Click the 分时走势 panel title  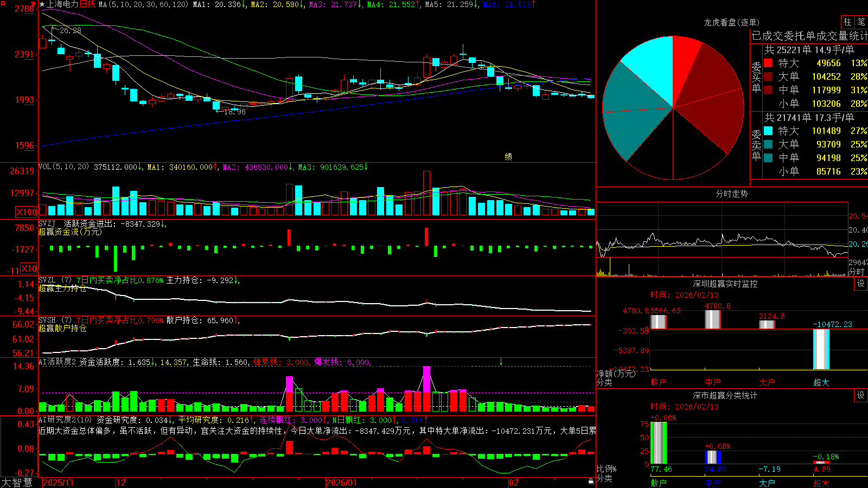pyautogui.click(x=731, y=194)
